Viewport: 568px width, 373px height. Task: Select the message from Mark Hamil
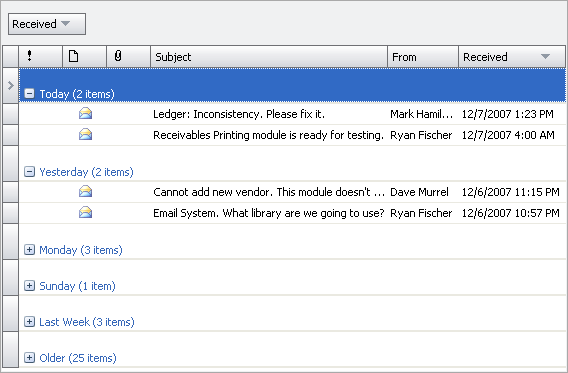pyautogui.click(x=292, y=114)
